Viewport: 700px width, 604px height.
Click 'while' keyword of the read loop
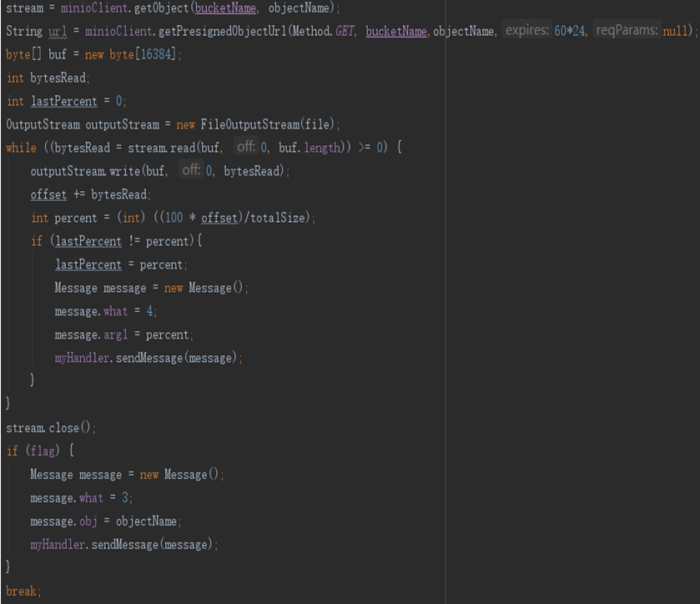coord(21,148)
